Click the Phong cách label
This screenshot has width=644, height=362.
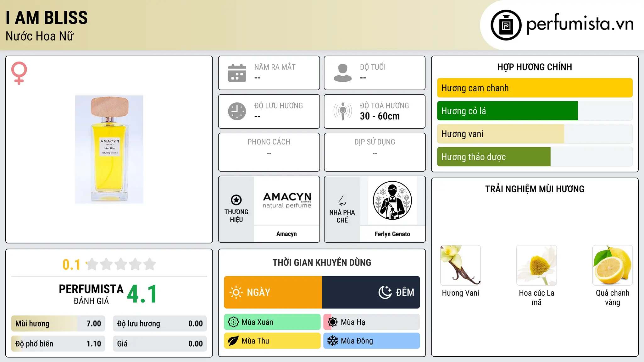(x=269, y=142)
